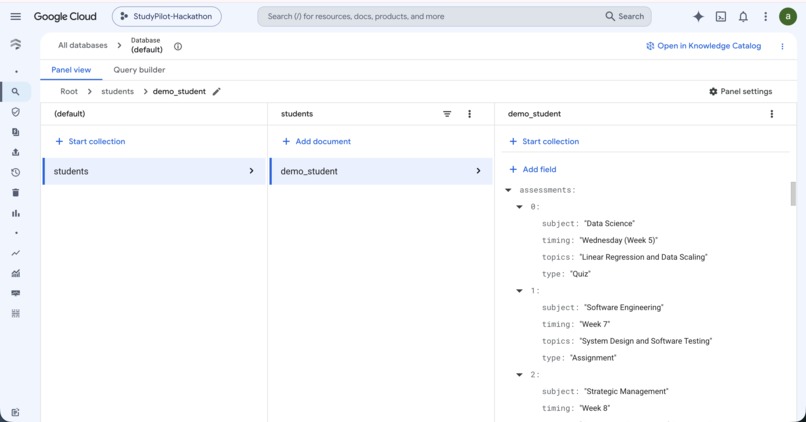Click the Search button in top bar
806x422 pixels.
[x=625, y=16]
